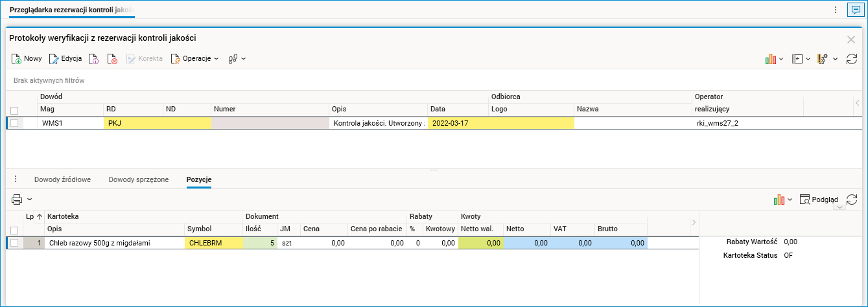
Task: Click the Nowy button to create a protocol
Action: click(27, 59)
